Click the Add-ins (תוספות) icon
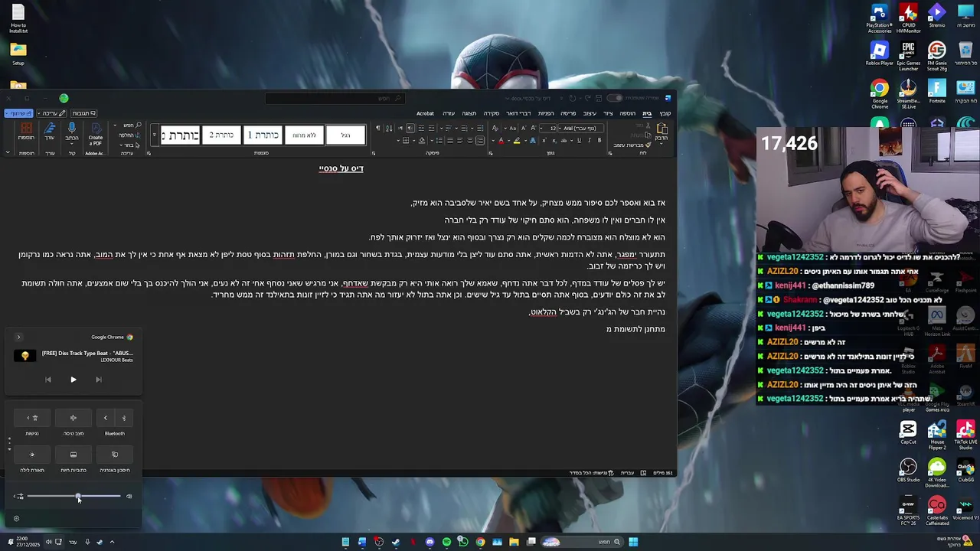 tap(27, 131)
